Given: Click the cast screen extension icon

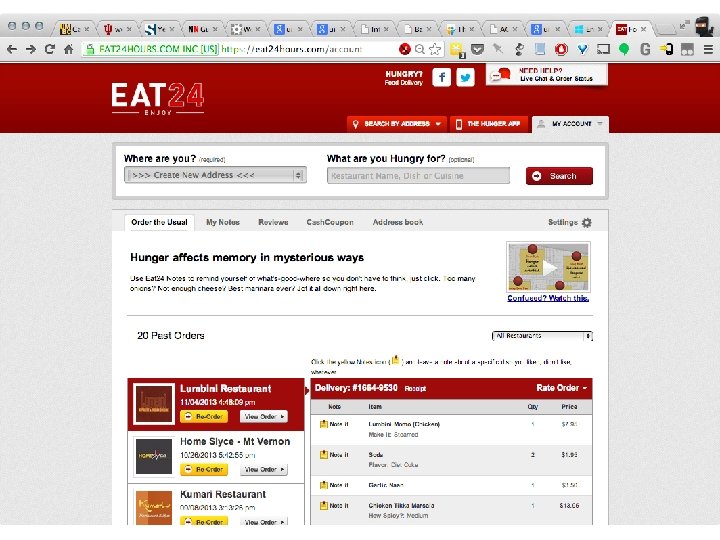Looking at the screenshot, I should (x=603, y=49).
